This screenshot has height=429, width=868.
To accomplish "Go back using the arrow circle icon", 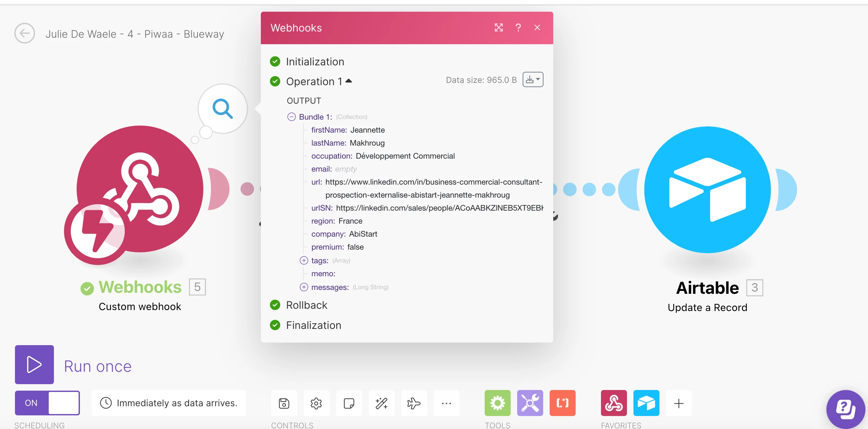I will coord(25,33).
